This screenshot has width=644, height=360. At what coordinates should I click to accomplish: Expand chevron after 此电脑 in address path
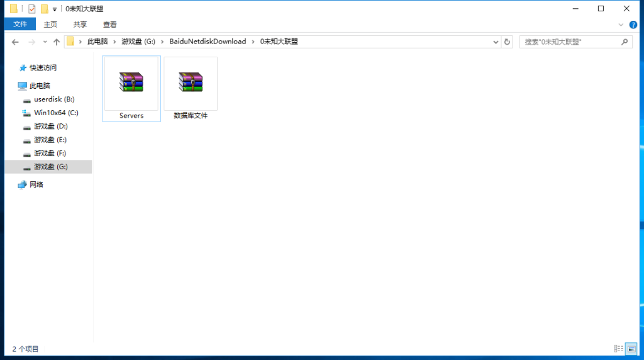coord(114,42)
